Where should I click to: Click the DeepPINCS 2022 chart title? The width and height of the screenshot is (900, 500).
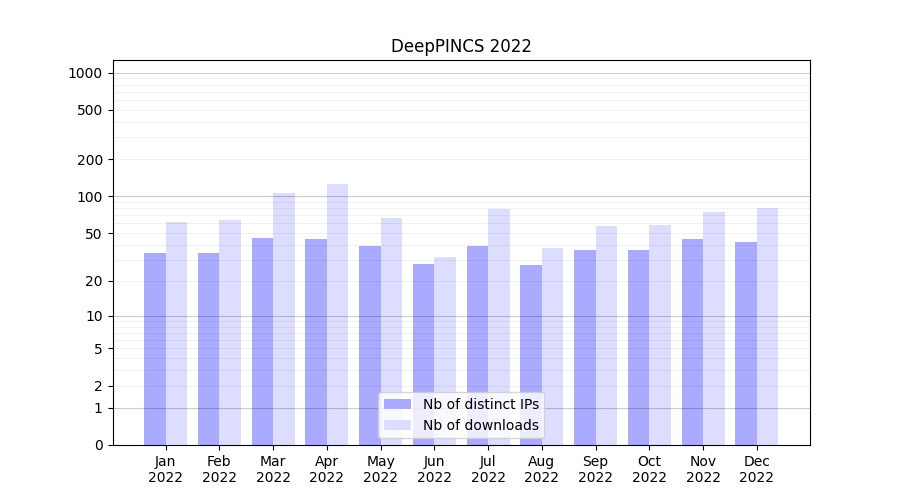click(x=461, y=46)
